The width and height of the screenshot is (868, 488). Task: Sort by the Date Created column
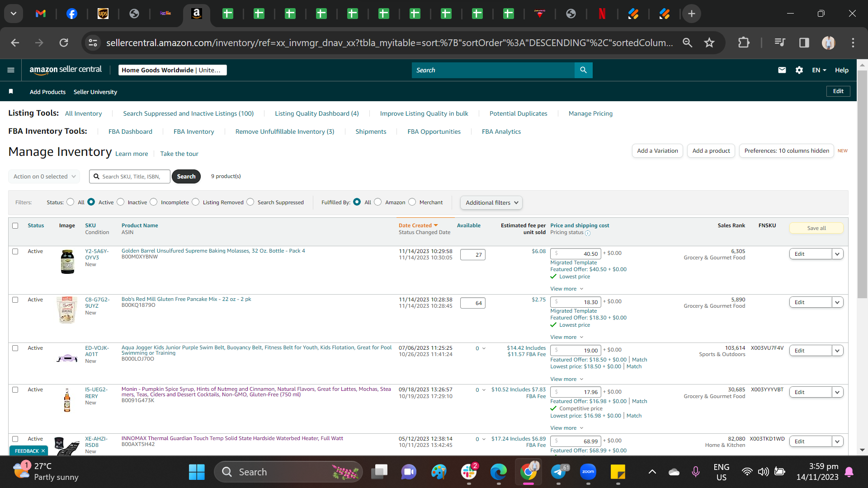pyautogui.click(x=418, y=225)
